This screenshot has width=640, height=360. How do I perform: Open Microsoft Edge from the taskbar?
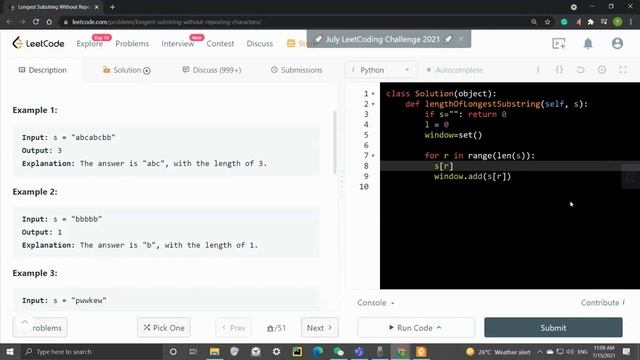point(318,351)
